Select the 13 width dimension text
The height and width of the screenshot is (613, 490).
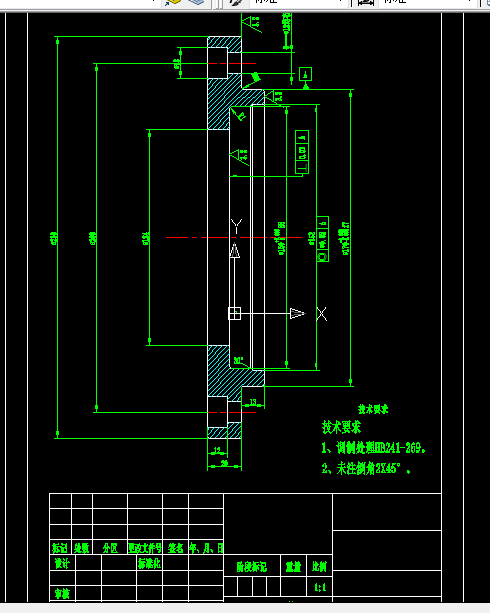(253, 401)
